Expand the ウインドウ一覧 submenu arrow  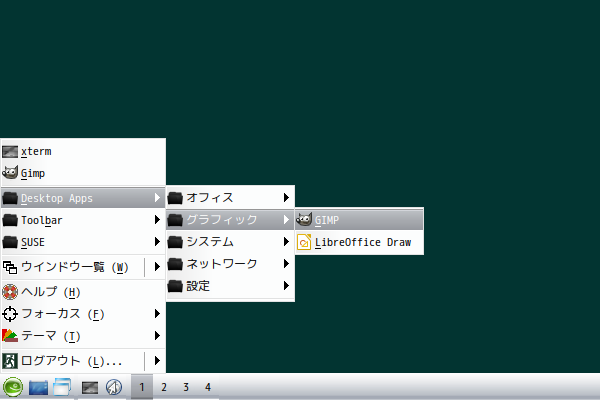[157, 267]
